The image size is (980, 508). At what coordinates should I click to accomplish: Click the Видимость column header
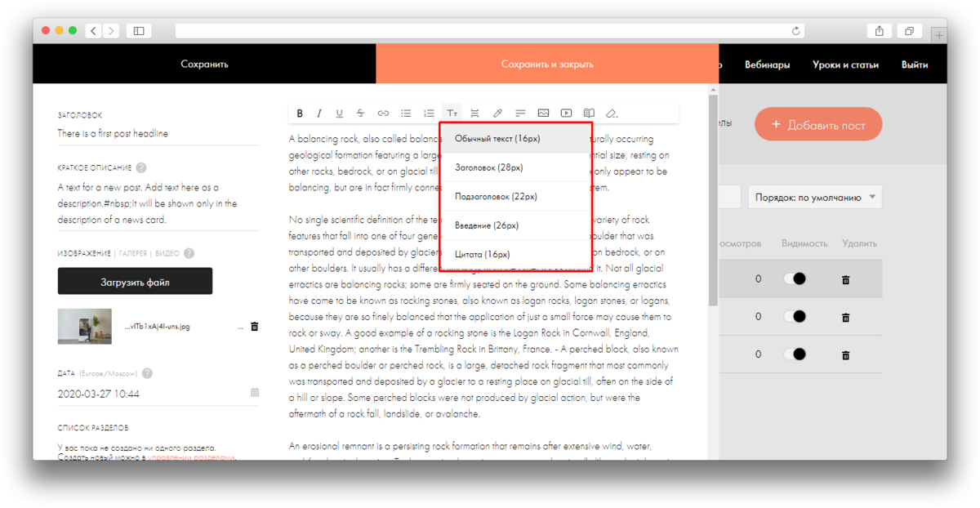coord(804,243)
